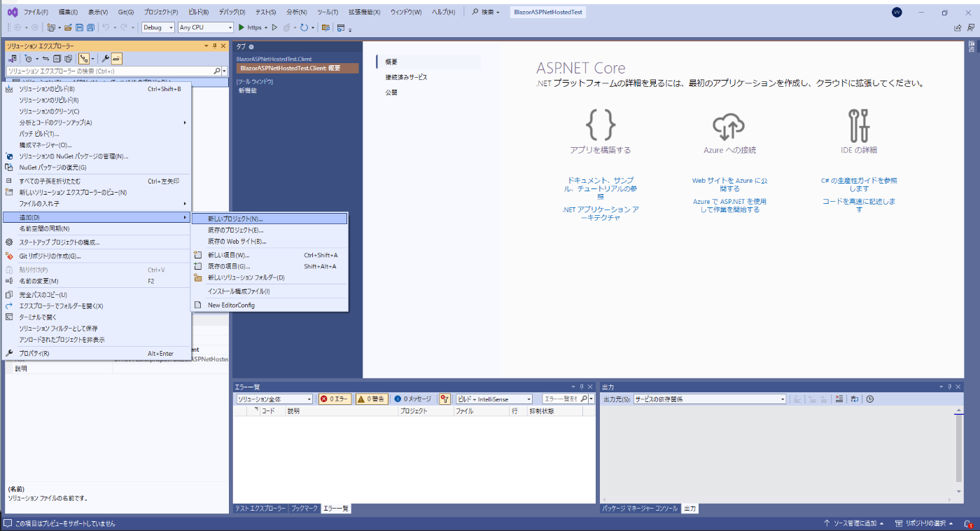
Task: Open the https launch profile dropdown arrow
Action: [266, 28]
